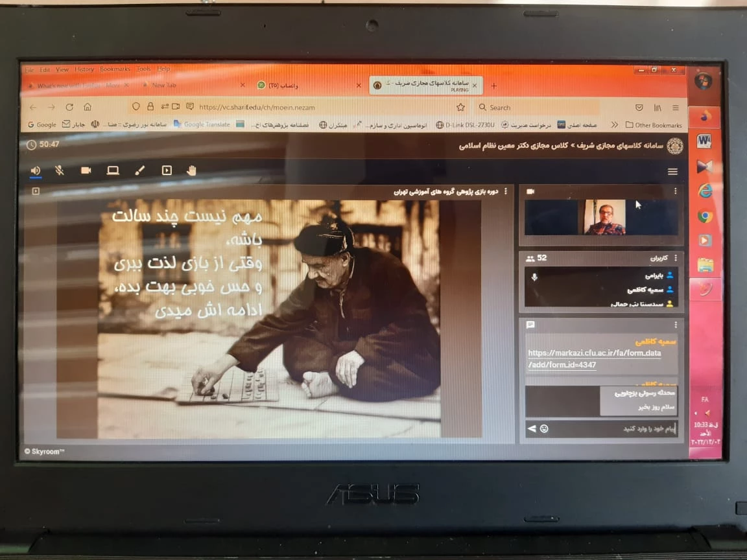This screenshot has width=747, height=560.
Task: Open the presentation panel three-dot options
Action: coord(506,192)
